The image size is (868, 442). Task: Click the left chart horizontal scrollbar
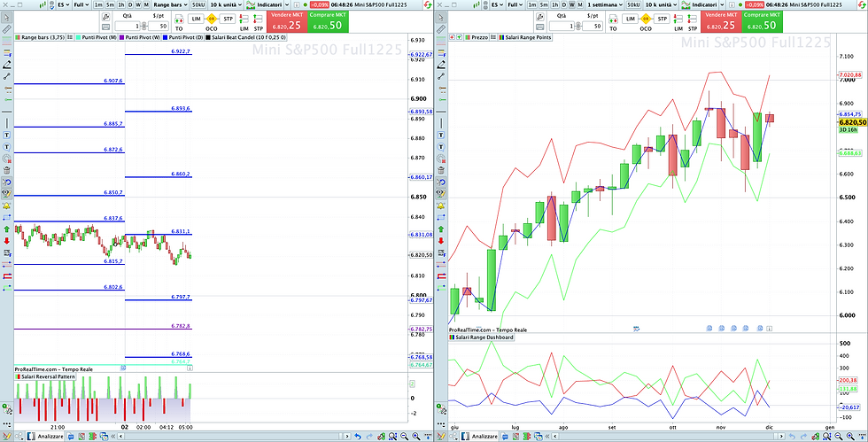click(x=236, y=437)
